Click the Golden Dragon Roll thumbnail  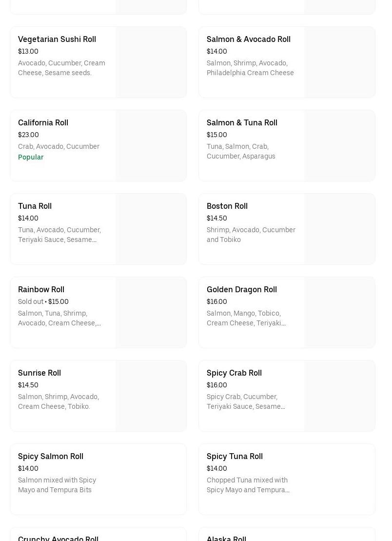coord(340,313)
